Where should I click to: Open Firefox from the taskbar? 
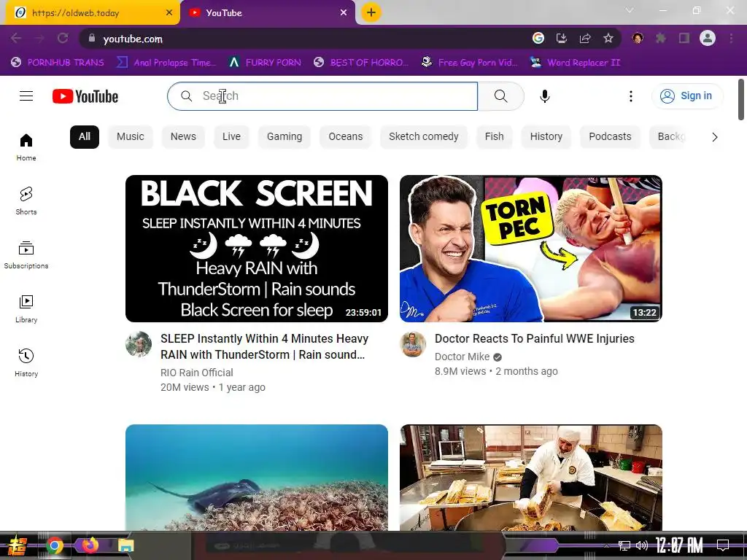tap(90, 545)
